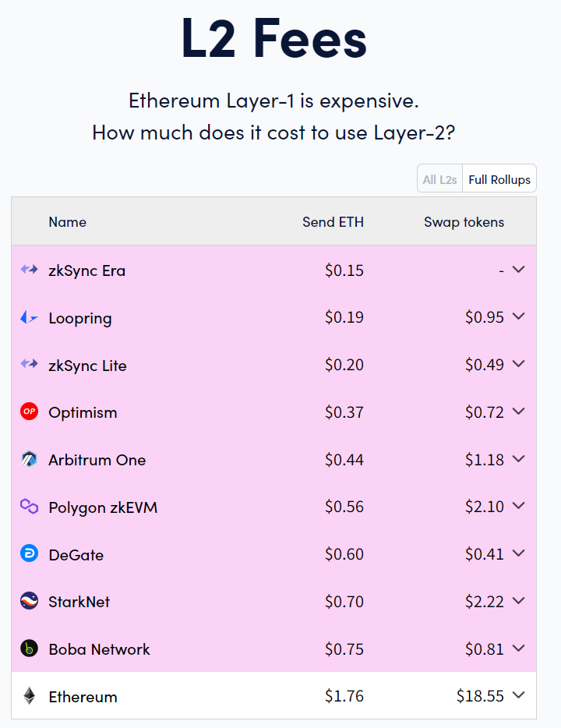Viewport: 561px width, 728px height.
Task: Sort by the Send ETH column header
Action: coord(333,222)
